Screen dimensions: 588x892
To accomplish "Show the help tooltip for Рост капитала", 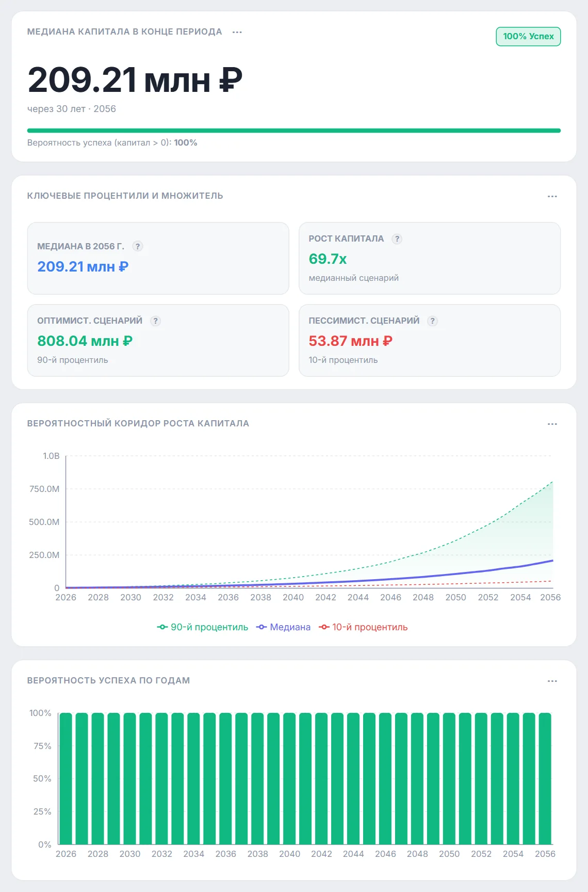I will (x=397, y=239).
